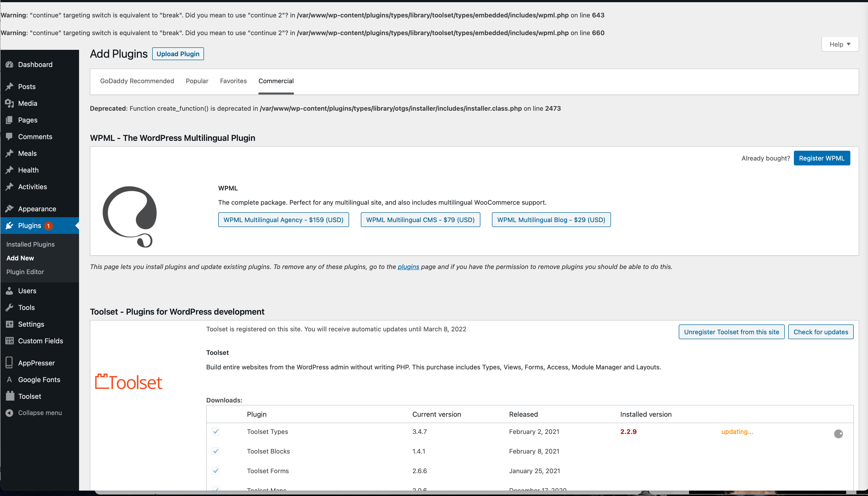
Task: Click the Toolset Forms plugin name
Action: [x=268, y=471]
